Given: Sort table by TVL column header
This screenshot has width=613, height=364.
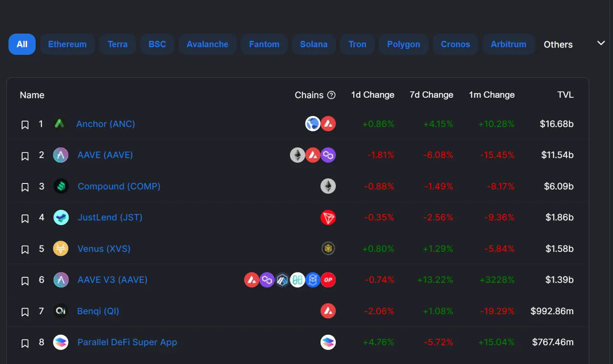Looking at the screenshot, I should click(566, 95).
